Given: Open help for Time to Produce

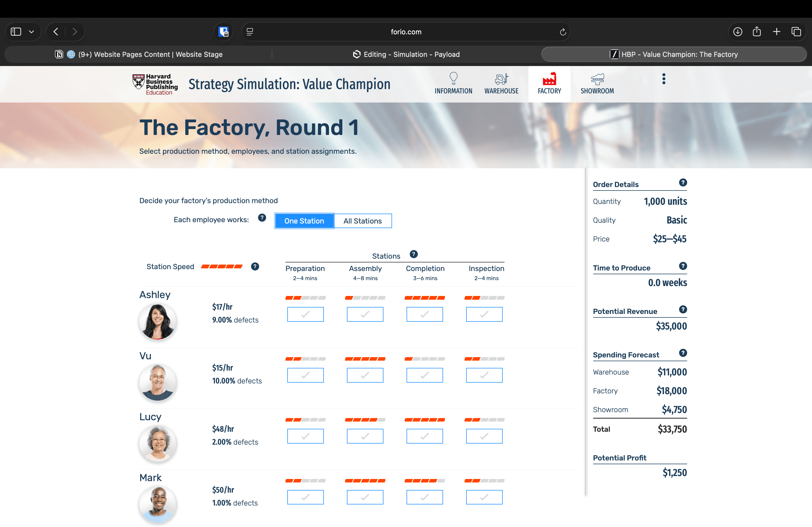Looking at the screenshot, I should tap(683, 266).
